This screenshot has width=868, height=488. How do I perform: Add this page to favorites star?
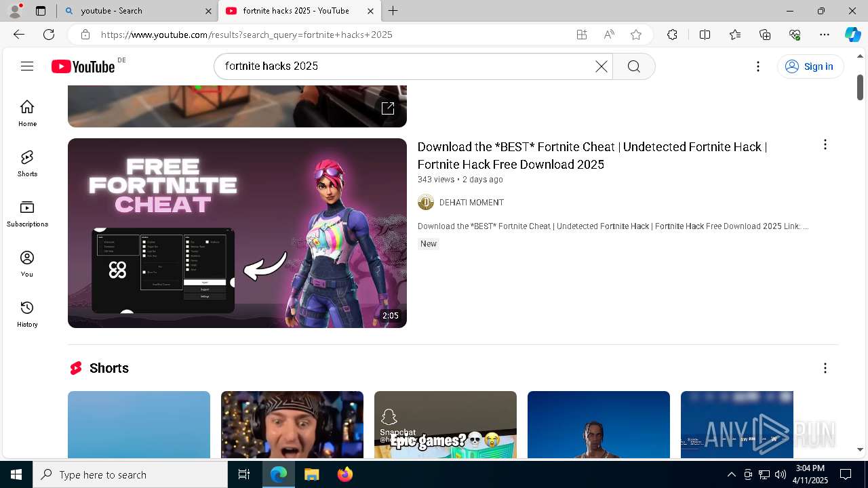point(636,35)
